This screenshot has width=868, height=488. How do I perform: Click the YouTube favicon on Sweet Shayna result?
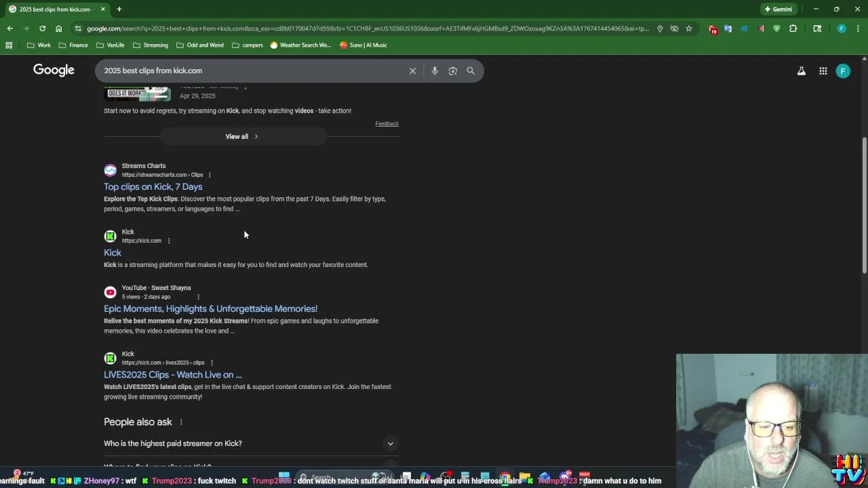point(110,292)
